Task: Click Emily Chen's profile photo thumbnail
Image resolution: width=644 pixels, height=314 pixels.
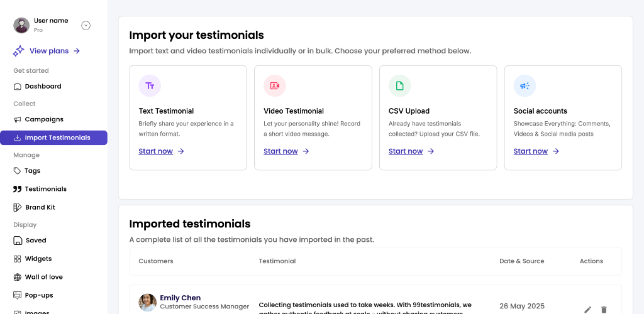Action: coord(147,303)
